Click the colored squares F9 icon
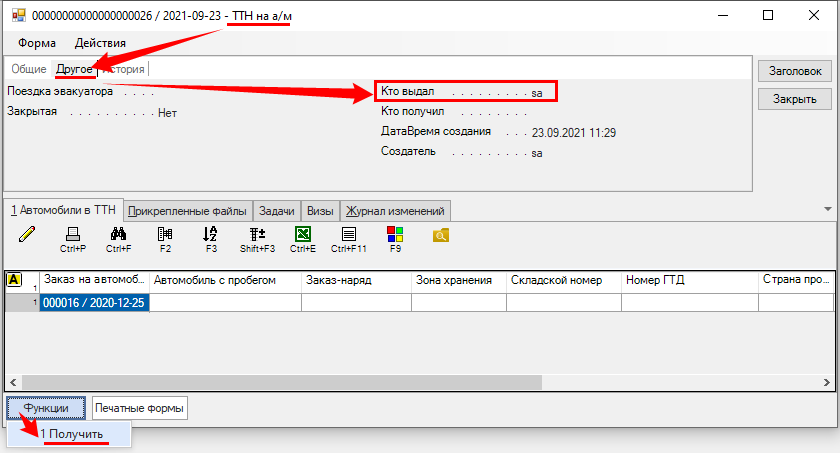 (x=395, y=234)
